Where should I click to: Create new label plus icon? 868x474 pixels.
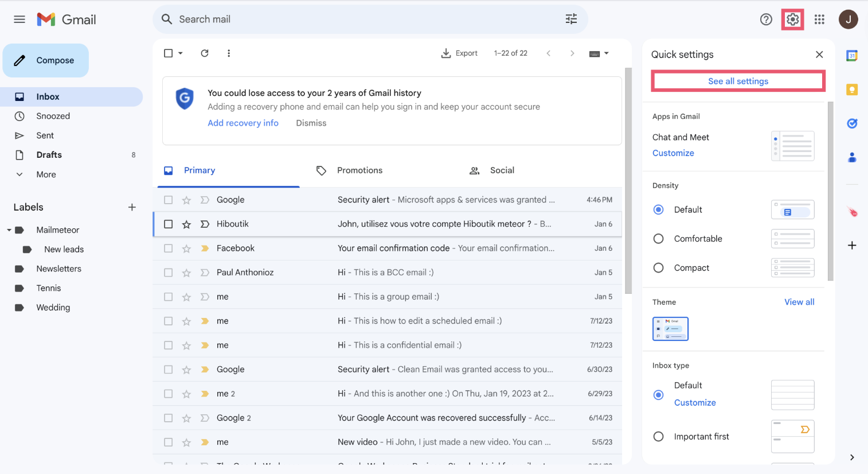pos(132,207)
